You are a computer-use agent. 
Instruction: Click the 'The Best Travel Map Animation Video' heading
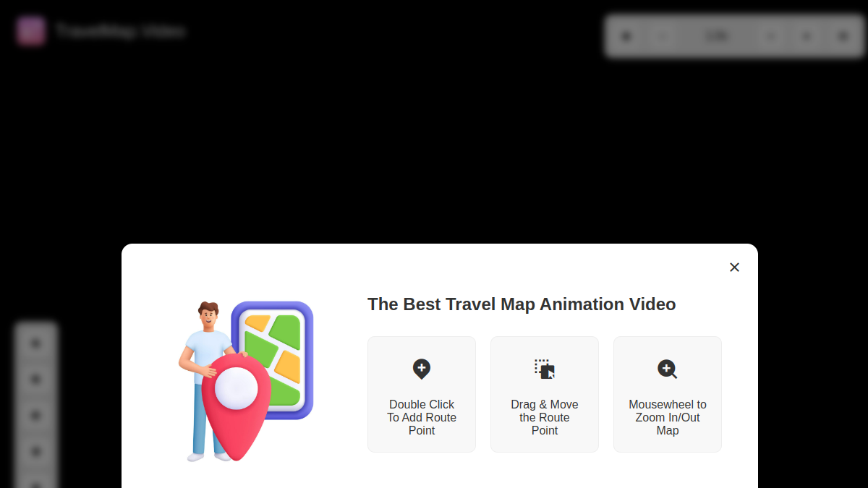522,304
